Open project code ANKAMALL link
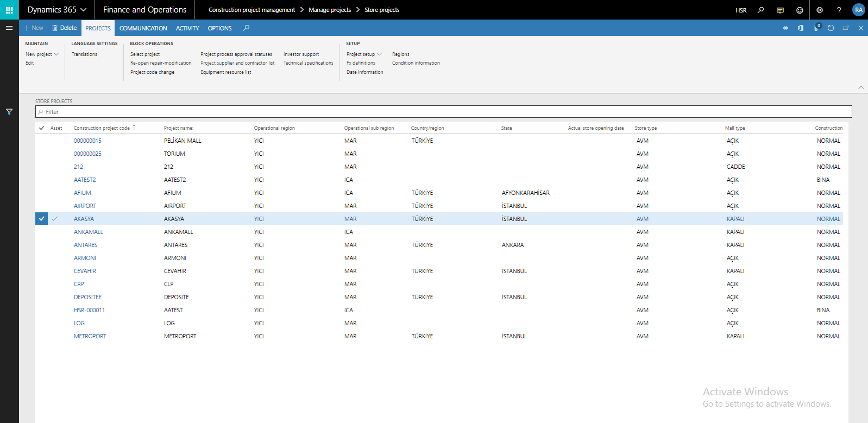The width and height of the screenshot is (868, 423). (89, 232)
